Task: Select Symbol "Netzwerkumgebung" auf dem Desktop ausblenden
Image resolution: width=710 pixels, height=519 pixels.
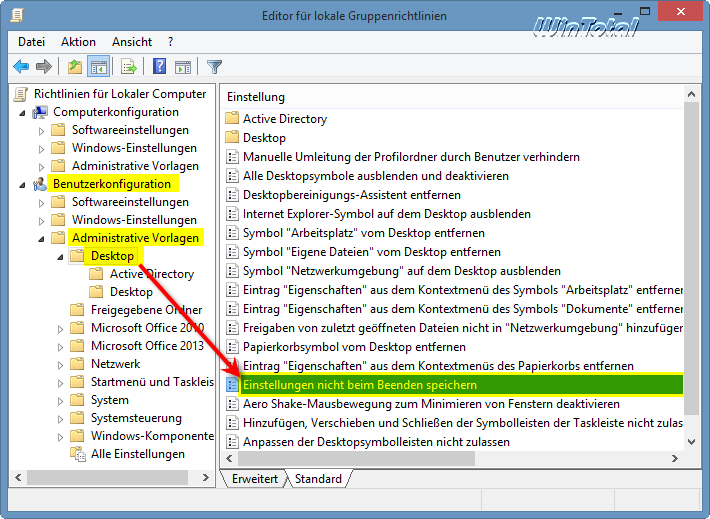Action: [x=402, y=271]
